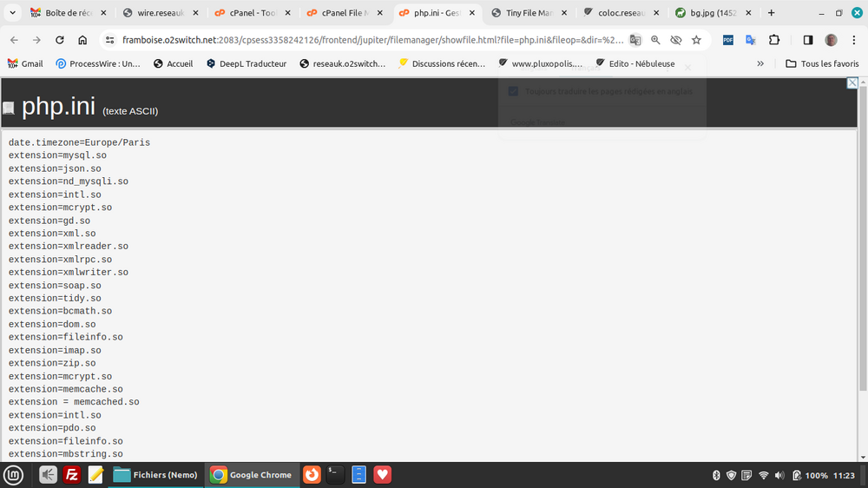Open the notes app in taskbar
868x488 pixels.
tap(95, 475)
